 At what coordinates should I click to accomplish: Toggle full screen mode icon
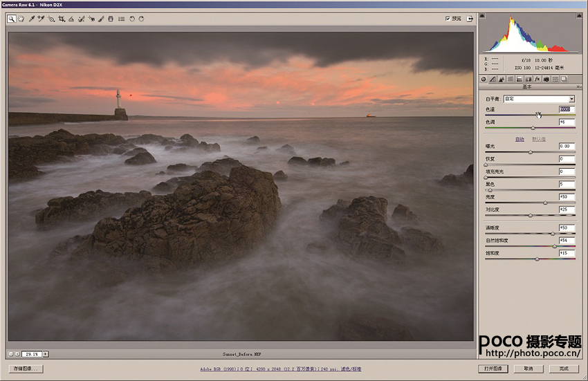[x=470, y=19]
